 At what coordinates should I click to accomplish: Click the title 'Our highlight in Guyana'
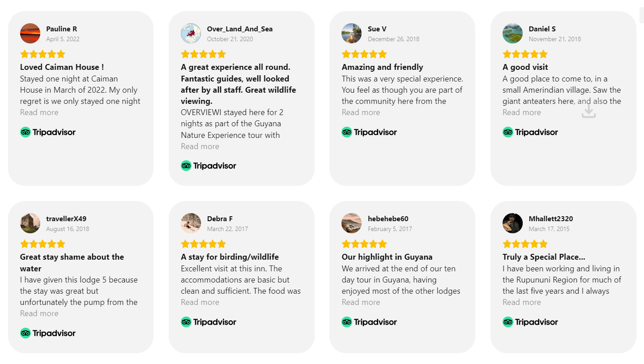pos(387,257)
